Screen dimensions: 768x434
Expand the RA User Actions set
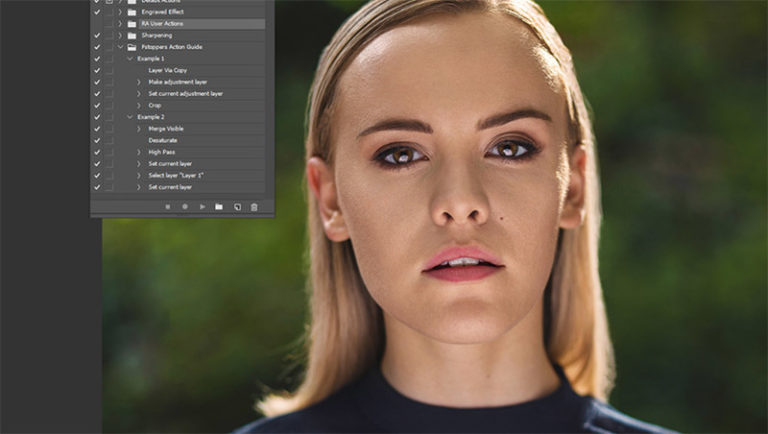coord(120,24)
